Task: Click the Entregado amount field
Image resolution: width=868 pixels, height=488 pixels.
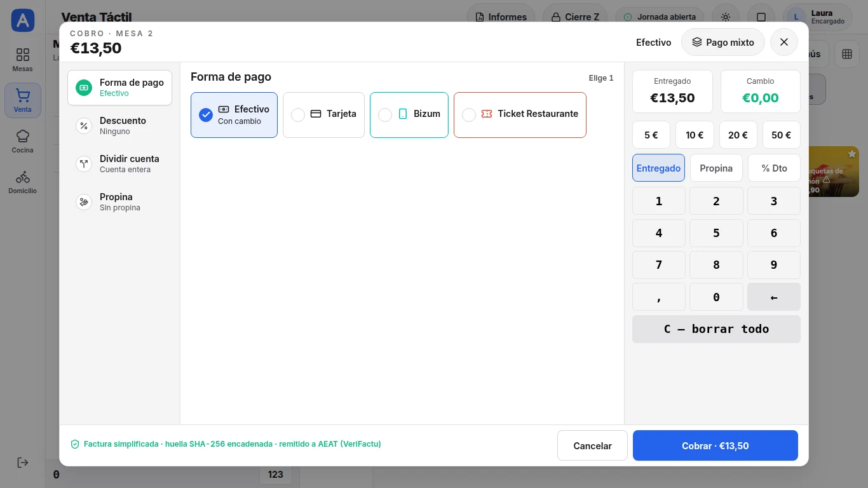Action: [x=672, y=91]
